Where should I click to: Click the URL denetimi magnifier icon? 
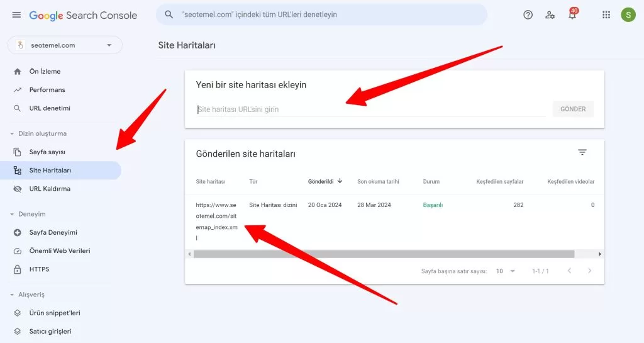(x=17, y=108)
